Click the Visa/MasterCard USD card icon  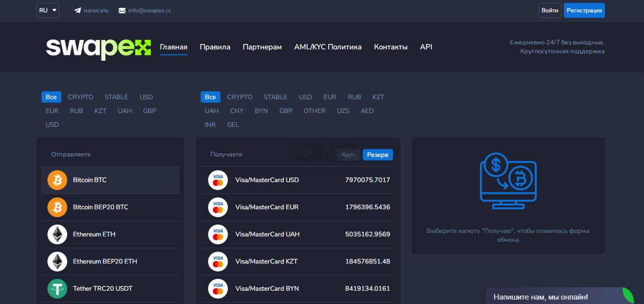tap(217, 180)
